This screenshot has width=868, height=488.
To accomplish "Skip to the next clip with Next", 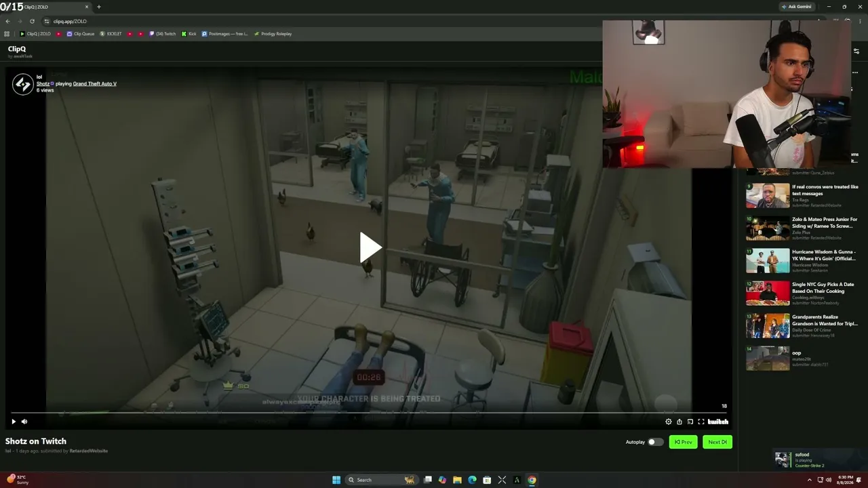I will (x=717, y=442).
